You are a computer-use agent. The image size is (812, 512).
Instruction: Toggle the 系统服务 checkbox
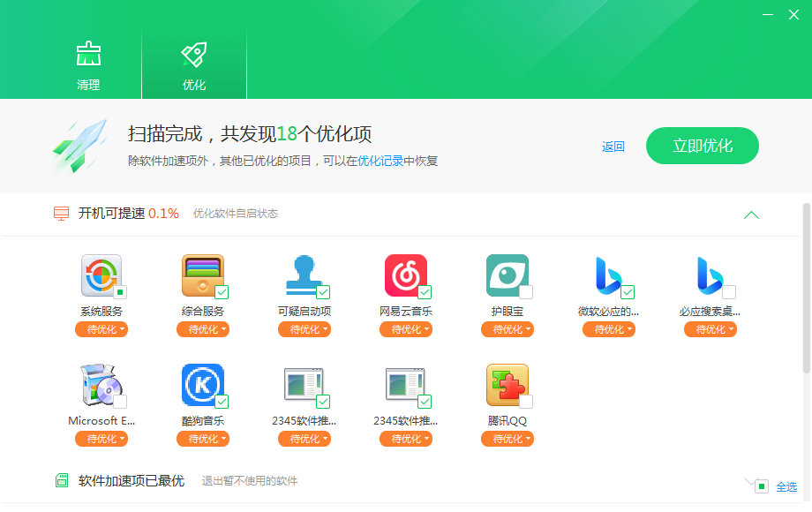(120, 292)
